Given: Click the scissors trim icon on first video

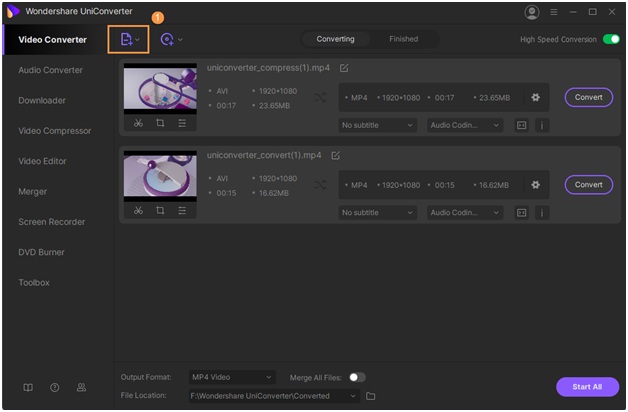Looking at the screenshot, I should 138,123.
